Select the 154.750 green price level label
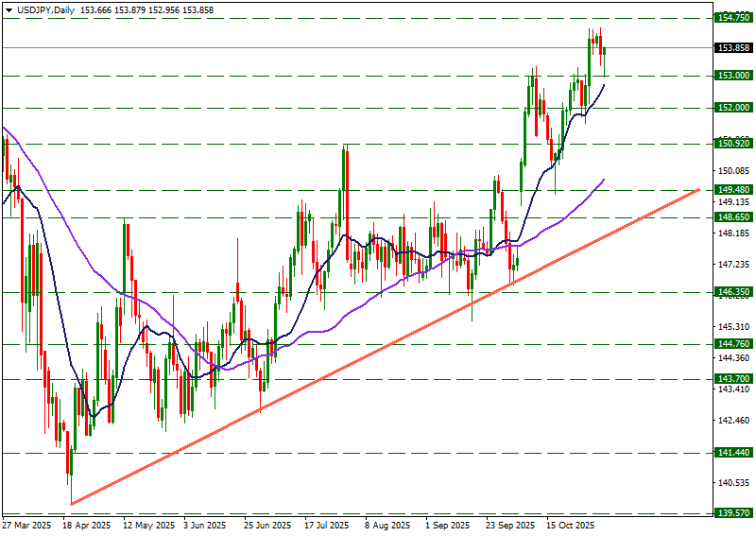This screenshot has height=536, width=756. 733,18
